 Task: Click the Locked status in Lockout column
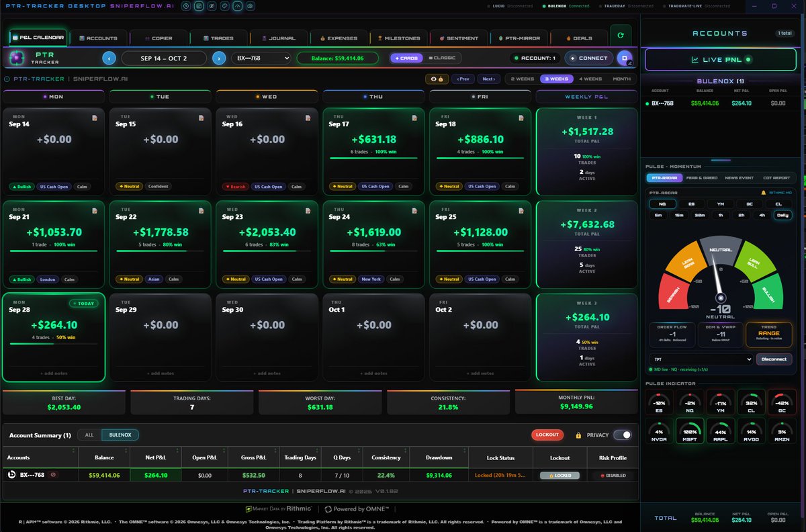(x=559, y=475)
